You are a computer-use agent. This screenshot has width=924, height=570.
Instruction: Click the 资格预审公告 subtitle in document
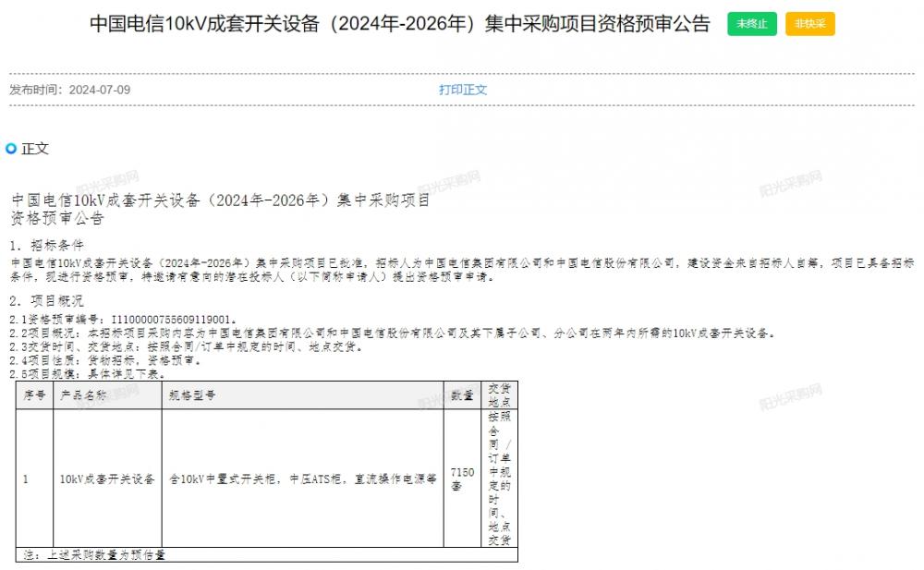click(x=57, y=219)
